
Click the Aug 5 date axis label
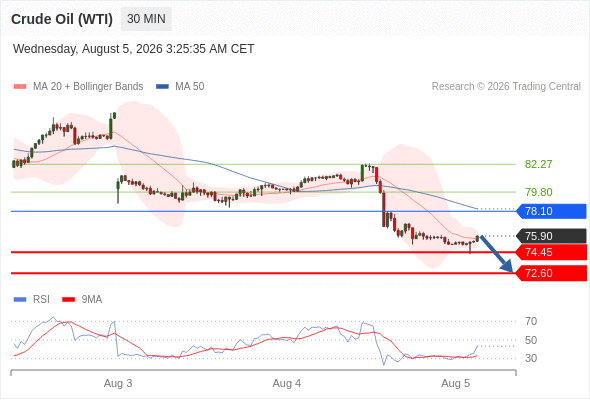(x=455, y=383)
